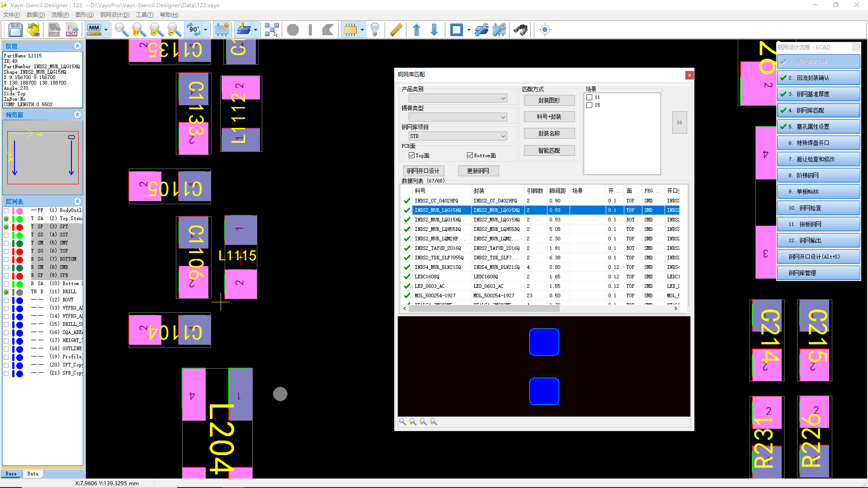Screen dimensions: 868x488
Task: Toggle visibility of OUTLINE layer 18
Action: click(x=6, y=349)
